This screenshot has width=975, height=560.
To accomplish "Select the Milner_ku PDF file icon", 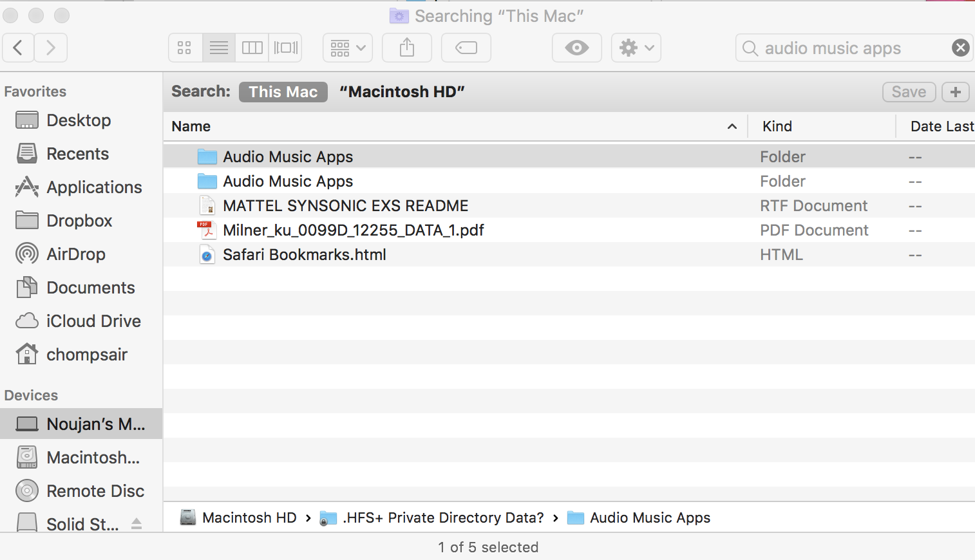I will coord(206,230).
